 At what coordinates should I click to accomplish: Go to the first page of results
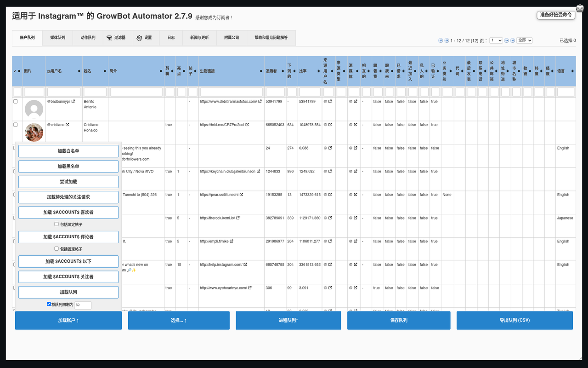[x=441, y=40]
